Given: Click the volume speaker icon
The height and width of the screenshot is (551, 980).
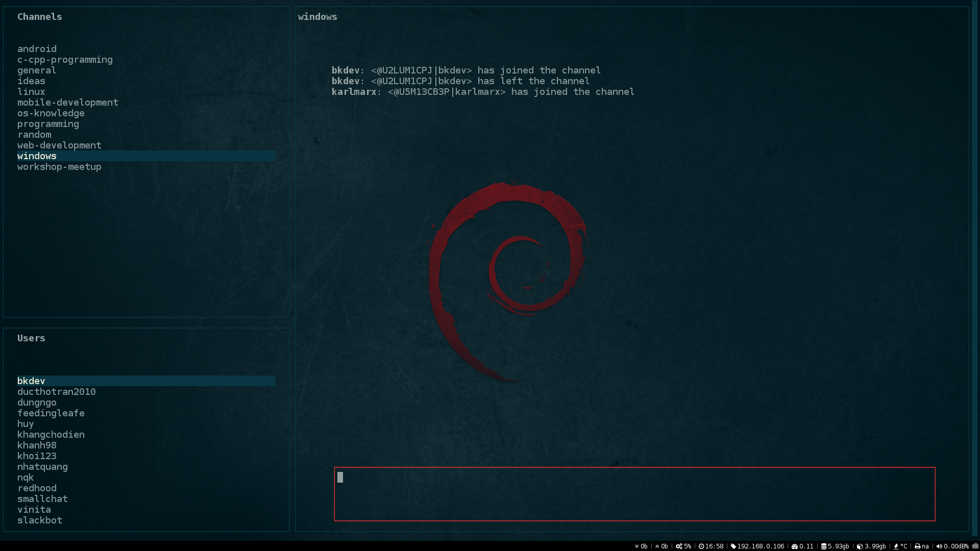Looking at the screenshot, I should (939, 546).
